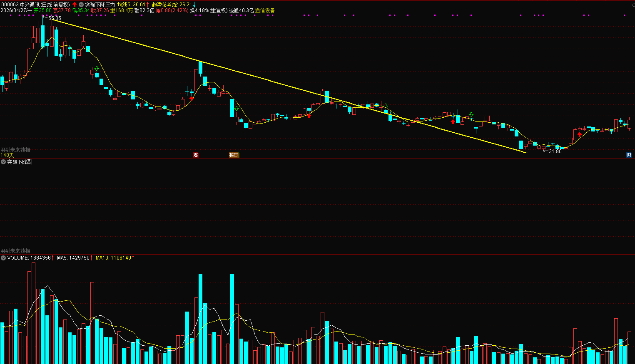The image size is (635, 364).
Task: Select the 31.80 low price label
Action: 555,151
